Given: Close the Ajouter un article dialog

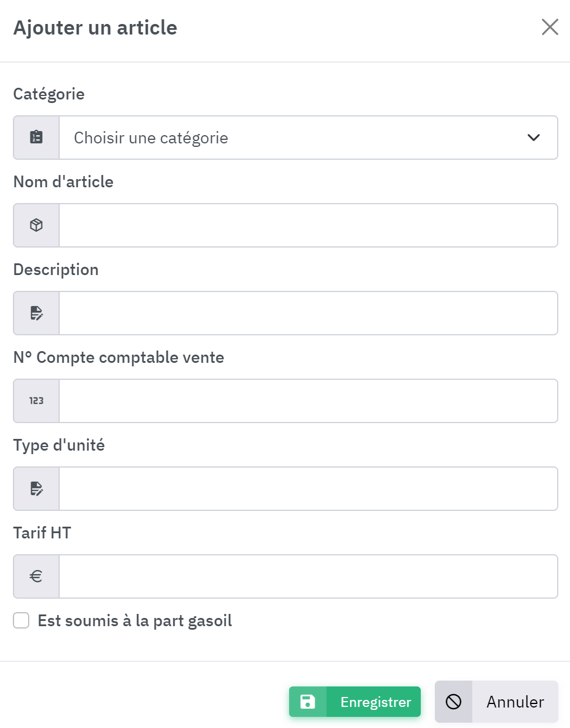Looking at the screenshot, I should [550, 27].
